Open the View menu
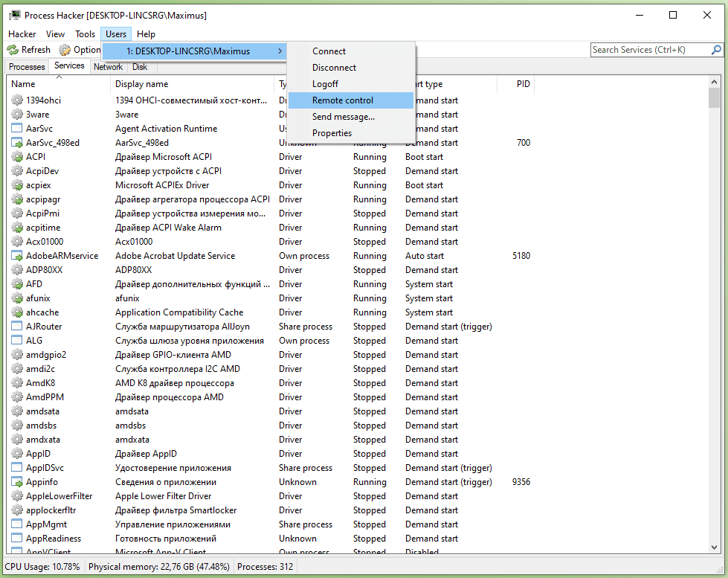Image resolution: width=728 pixels, height=578 pixels. (x=55, y=34)
